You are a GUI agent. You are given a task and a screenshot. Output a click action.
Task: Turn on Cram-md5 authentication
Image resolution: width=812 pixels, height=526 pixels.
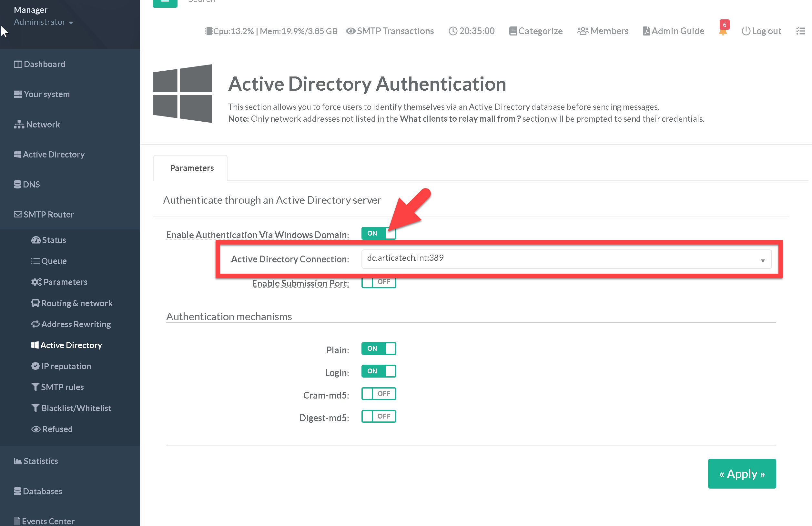378,394
